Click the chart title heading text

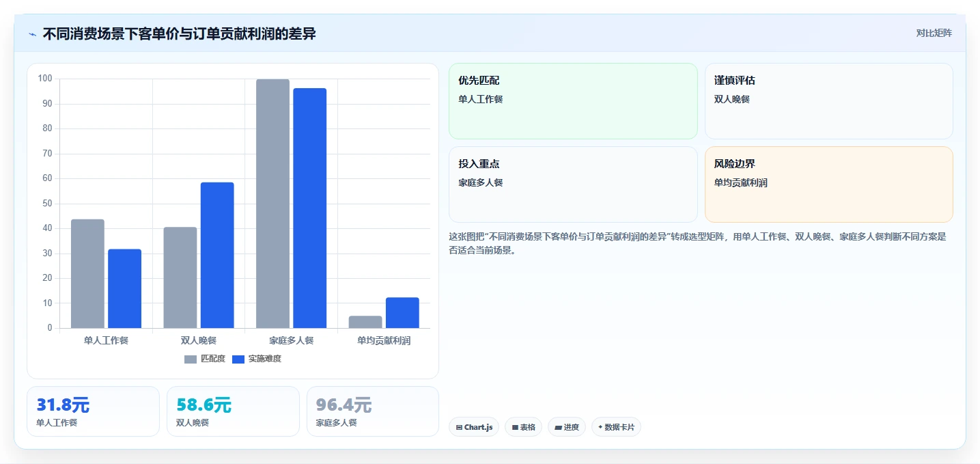[179, 34]
